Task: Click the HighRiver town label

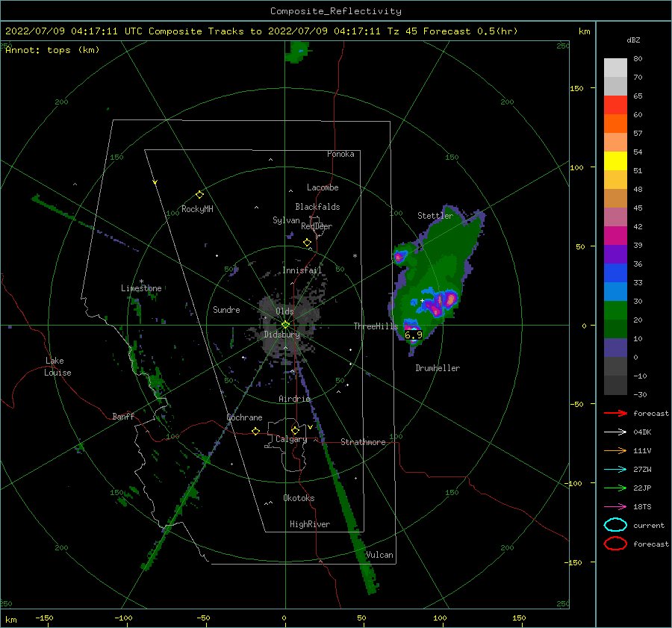Action: (x=310, y=524)
